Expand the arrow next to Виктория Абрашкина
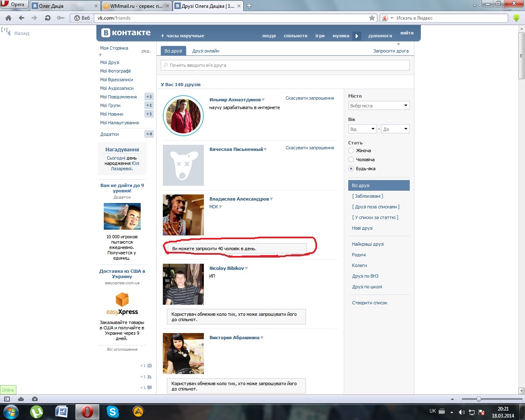Screen dimensions: 525x420 pos(262,338)
